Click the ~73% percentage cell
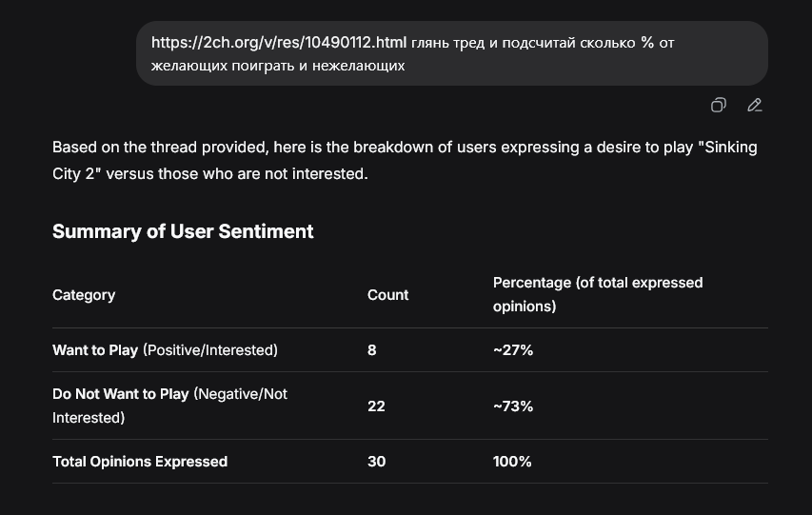The width and height of the screenshot is (812, 515). [x=513, y=406]
